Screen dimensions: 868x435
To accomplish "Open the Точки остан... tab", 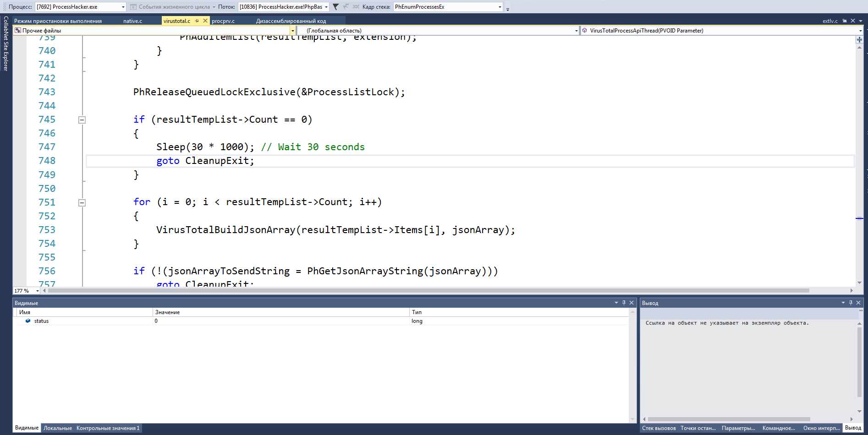I will [x=698, y=428].
